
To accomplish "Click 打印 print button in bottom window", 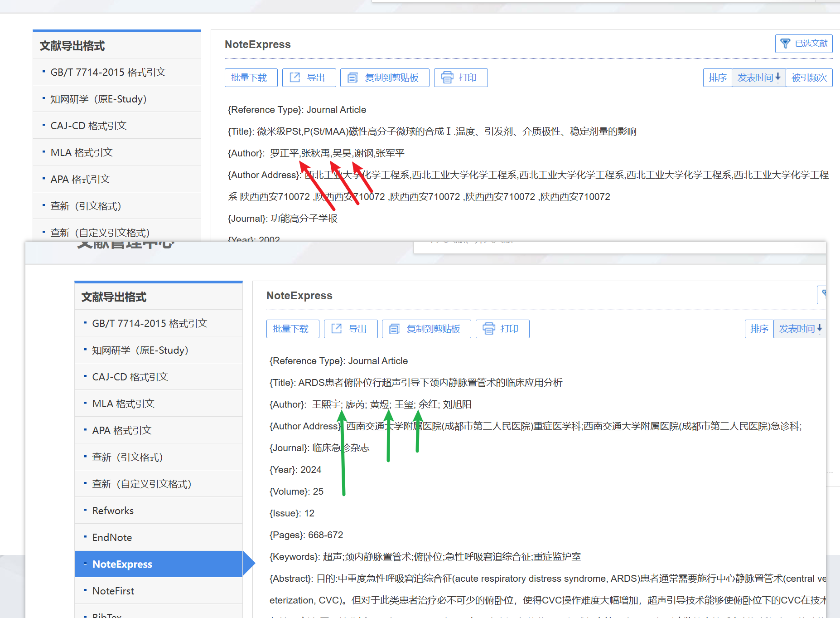I will [502, 329].
